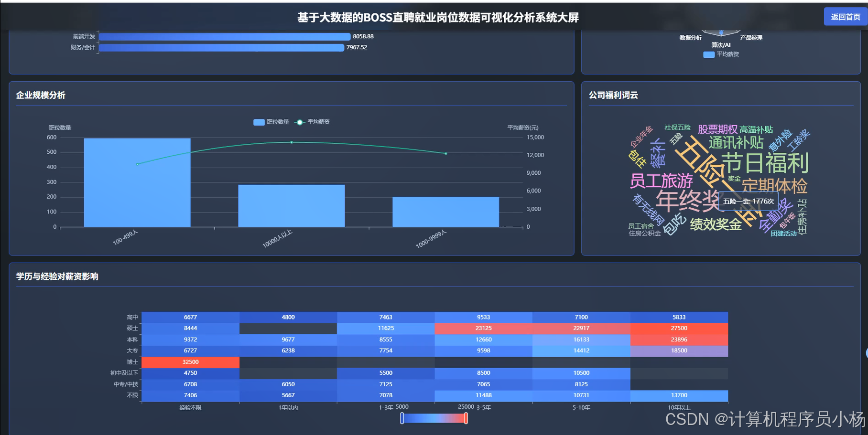
Task: Click the word 员工旅游 in the word cloud
Action: [x=662, y=181]
